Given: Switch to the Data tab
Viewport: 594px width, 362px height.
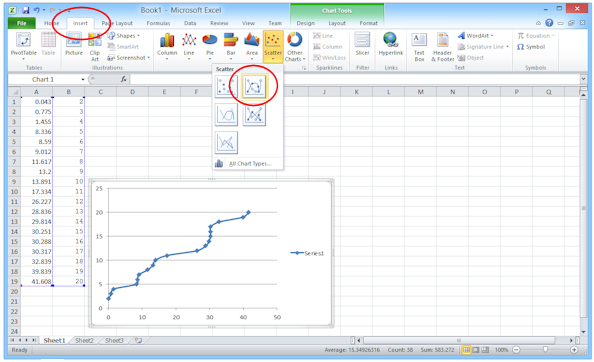Looking at the screenshot, I should 190,23.
